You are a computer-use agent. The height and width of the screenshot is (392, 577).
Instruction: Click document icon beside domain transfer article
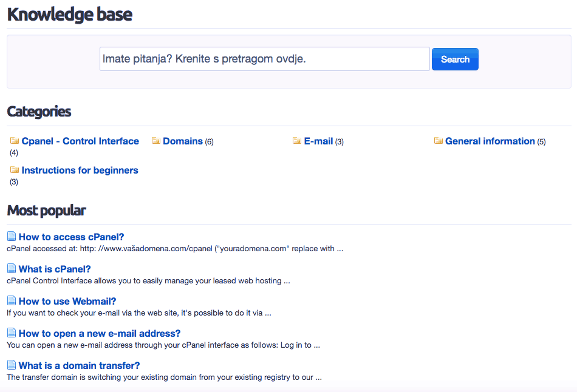pyautogui.click(x=12, y=365)
